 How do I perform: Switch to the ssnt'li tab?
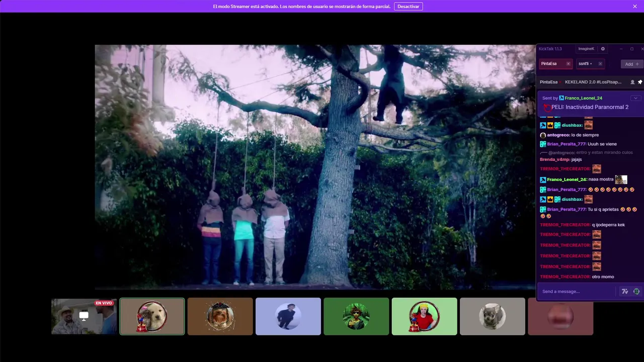[x=590, y=64]
